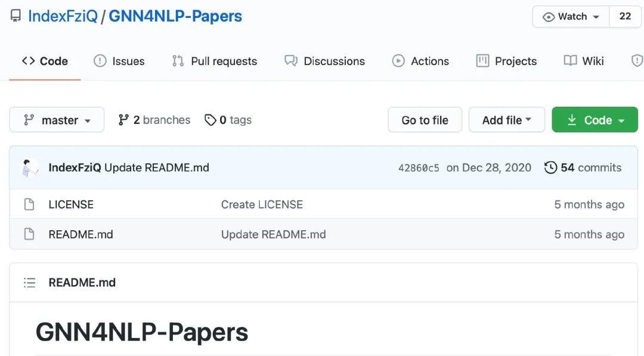Open the Watch notifications dropdown
The width and height of the screenshot is (644, 356).
pyautogui.click(x=571, y=17)
